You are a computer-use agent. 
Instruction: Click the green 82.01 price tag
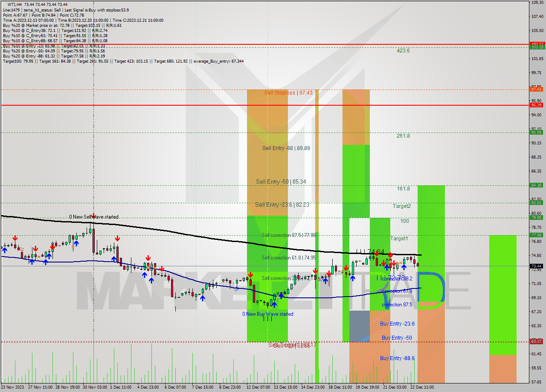(x=537, y=203)
